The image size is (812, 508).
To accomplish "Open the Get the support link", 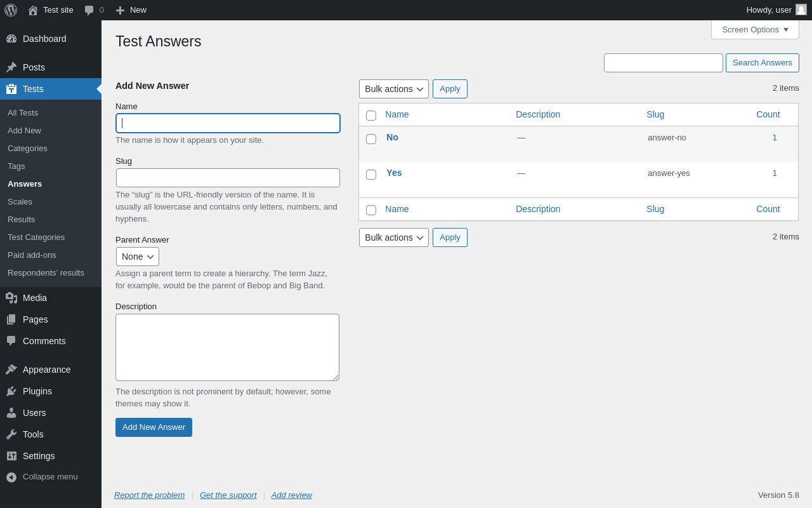I will point(228,495).
